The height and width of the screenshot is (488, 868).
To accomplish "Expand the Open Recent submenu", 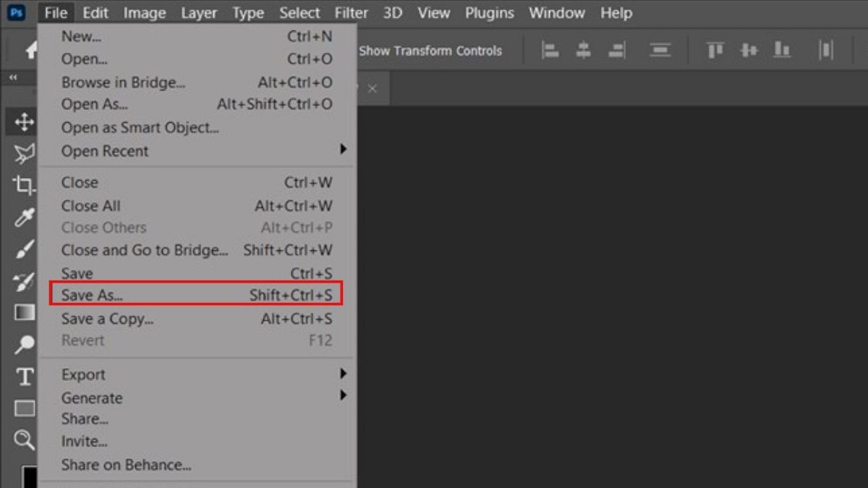I will [x=195, y=150].
